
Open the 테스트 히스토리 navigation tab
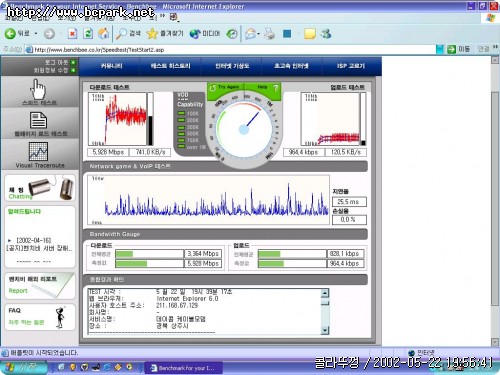coord(170,66)
